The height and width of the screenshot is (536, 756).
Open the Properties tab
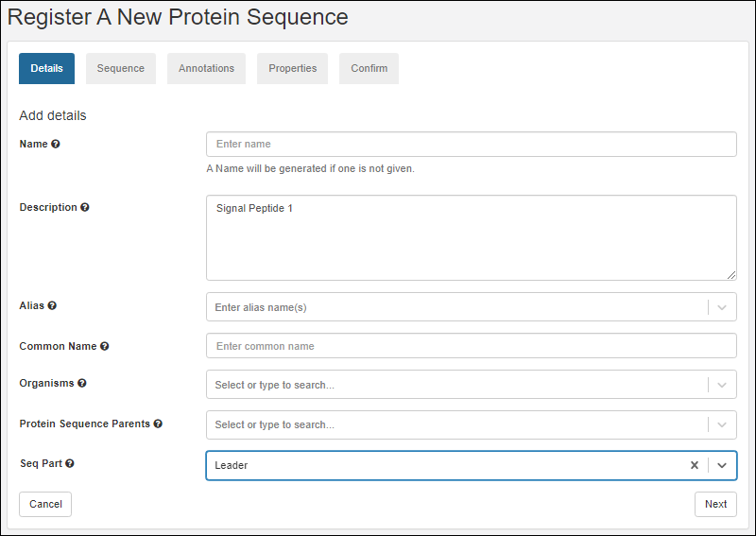click(x=292, y=68)
